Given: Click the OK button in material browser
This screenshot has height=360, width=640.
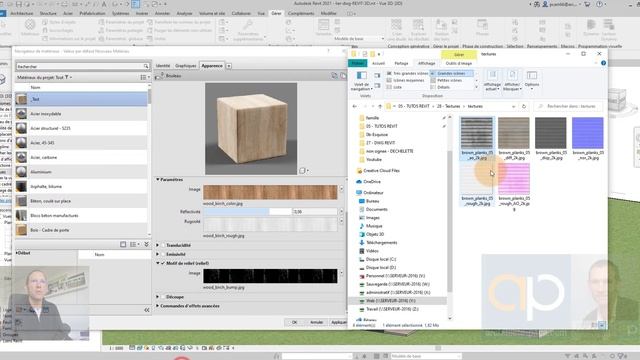Looking at the screenshot, I should [295, 322].
